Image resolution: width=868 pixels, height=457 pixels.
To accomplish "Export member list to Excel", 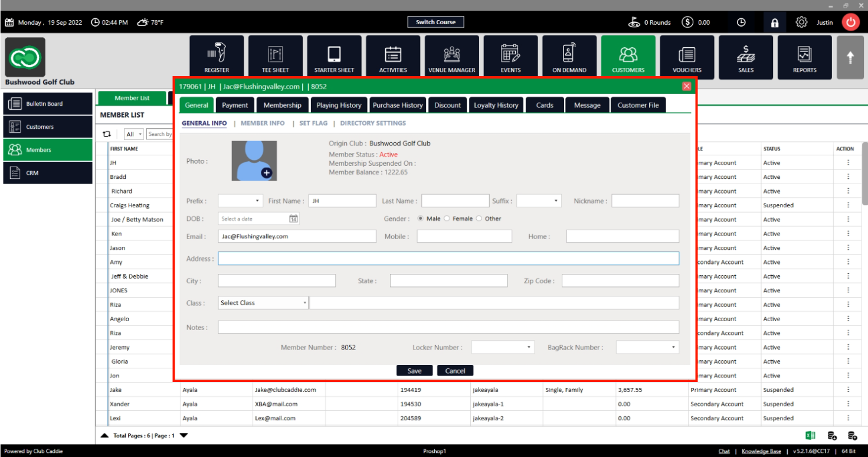I will coord(811,436).
